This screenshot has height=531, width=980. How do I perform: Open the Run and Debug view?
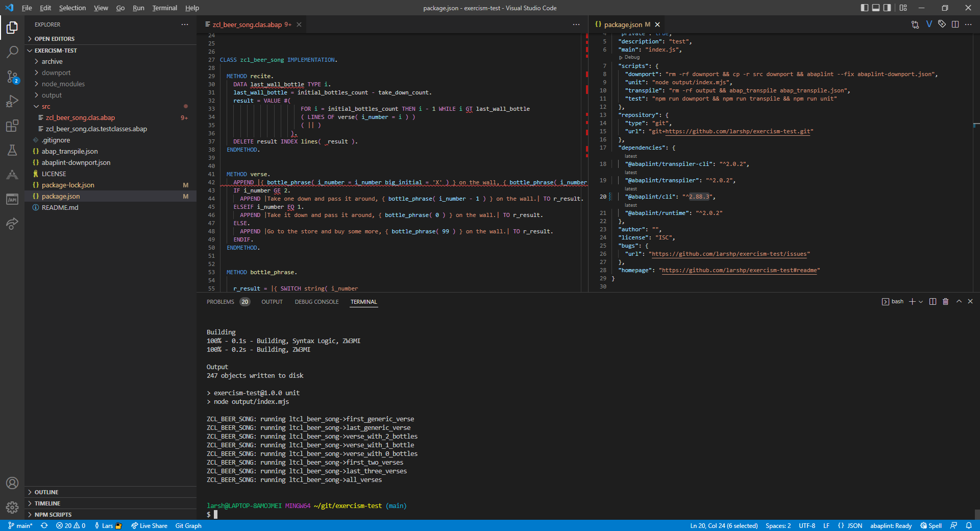(x=12, y=102)
